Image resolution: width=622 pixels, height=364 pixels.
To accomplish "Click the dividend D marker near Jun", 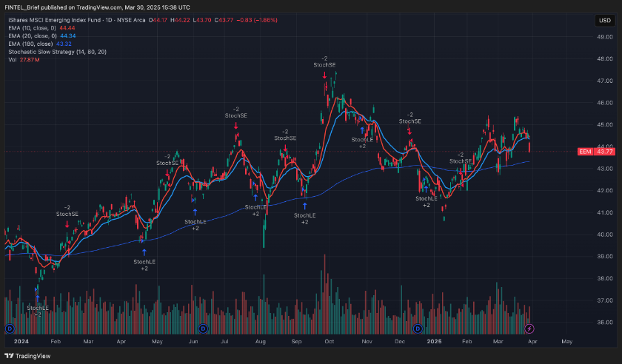I will coord(203,328).
